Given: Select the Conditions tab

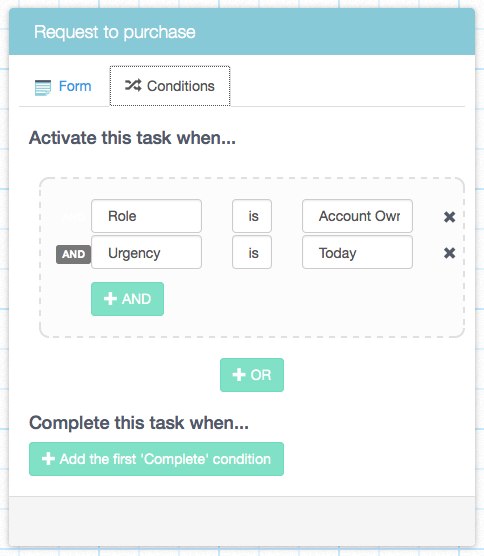Looking at the screenshot, I should click(170, 86).
